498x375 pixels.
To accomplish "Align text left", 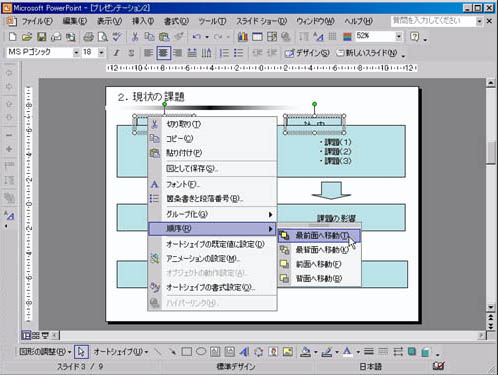I will [x=148, y=53].
